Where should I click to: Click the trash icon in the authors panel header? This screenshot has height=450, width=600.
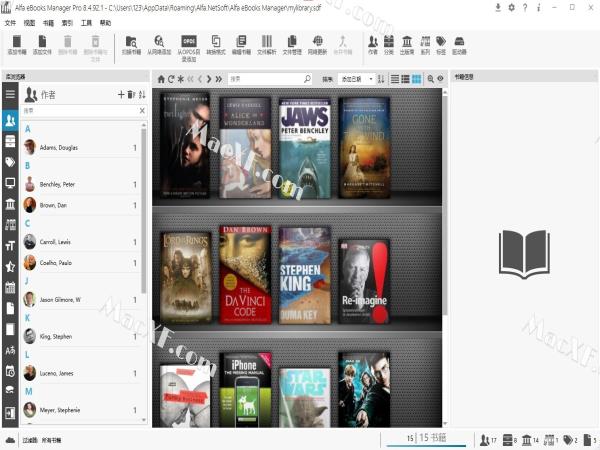(x=131, y=95)
